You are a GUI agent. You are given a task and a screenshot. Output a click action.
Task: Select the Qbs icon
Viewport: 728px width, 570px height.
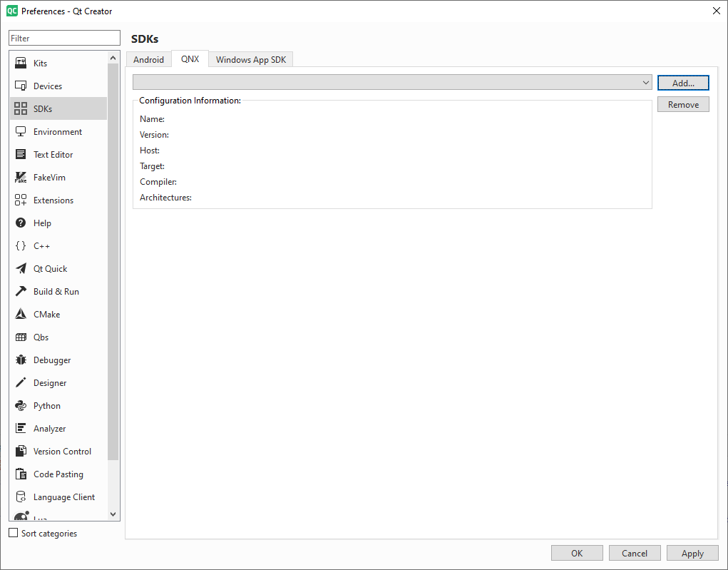pos(21,337)
